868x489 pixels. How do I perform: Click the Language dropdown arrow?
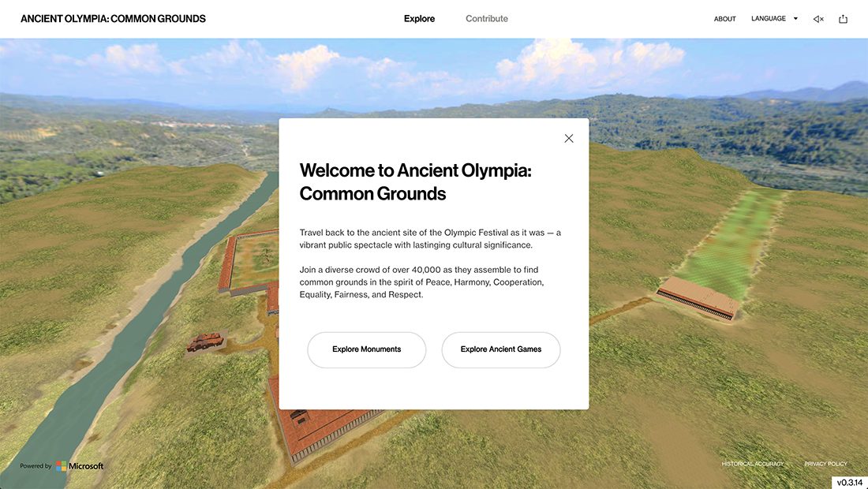tap(795, 18)
